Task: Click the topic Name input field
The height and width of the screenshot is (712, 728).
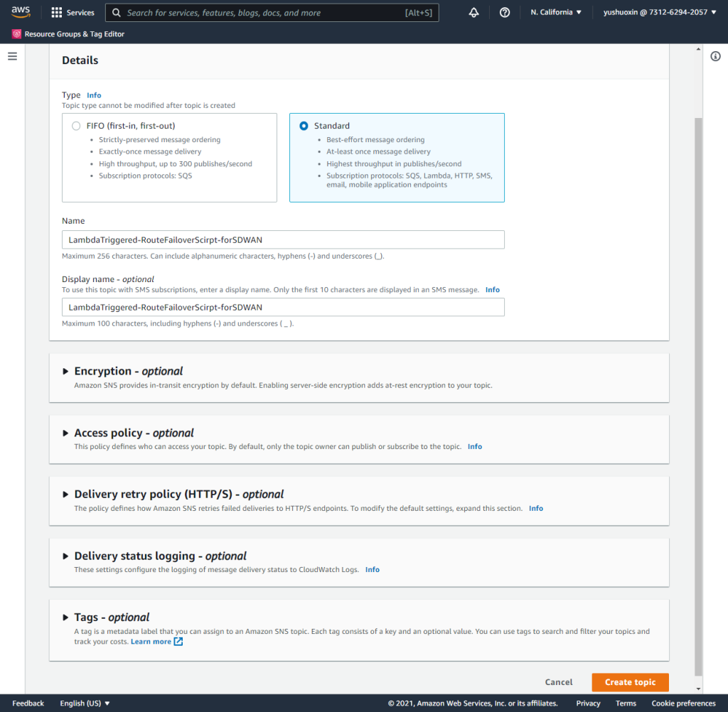Action: [283, 240]
